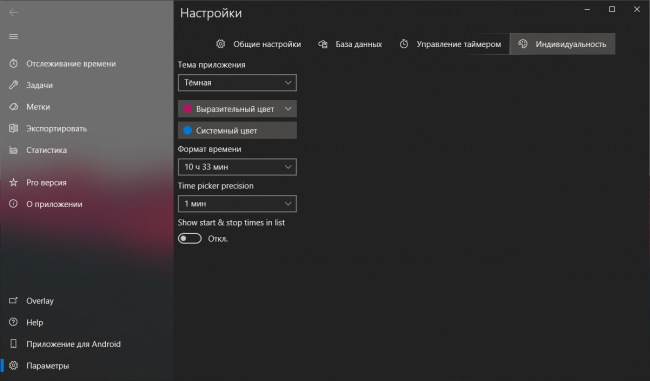Click the question mark Help icon
This screenshot has width=650, height=381.
pyautogui.click(x=13, y=322)
